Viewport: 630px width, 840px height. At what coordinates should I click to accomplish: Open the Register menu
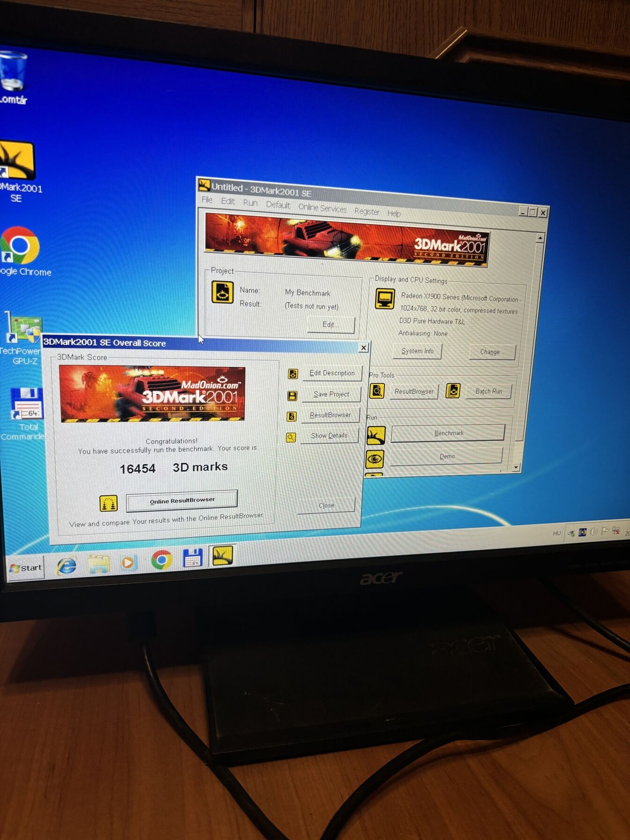[367, 212]
